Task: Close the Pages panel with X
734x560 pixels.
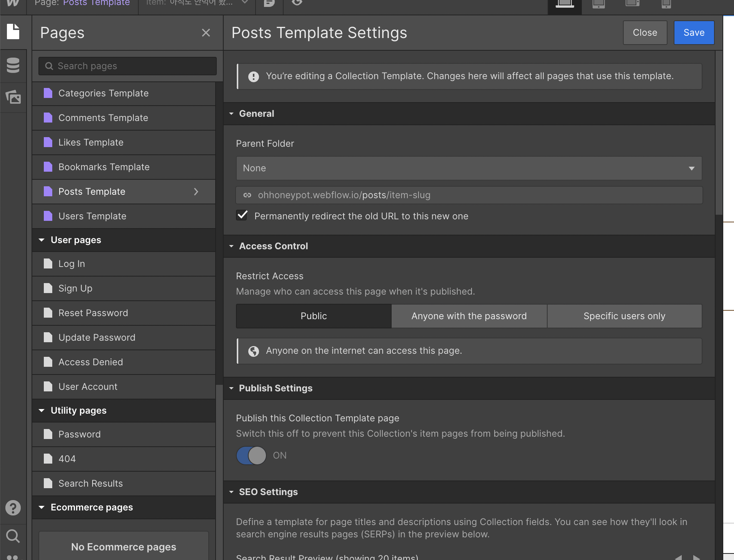Action: point(206,33)
